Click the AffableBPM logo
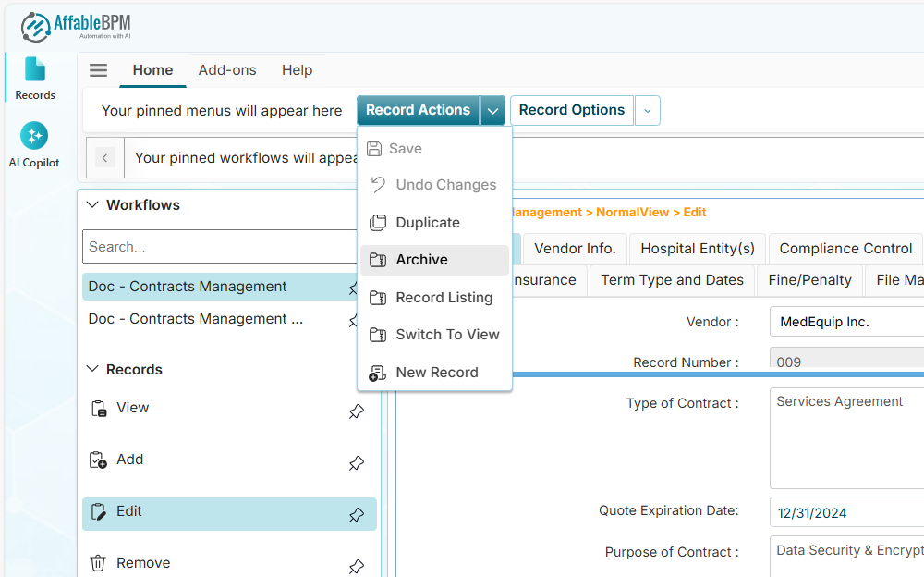This screenshot has width=924, height=577. (76, 27)
